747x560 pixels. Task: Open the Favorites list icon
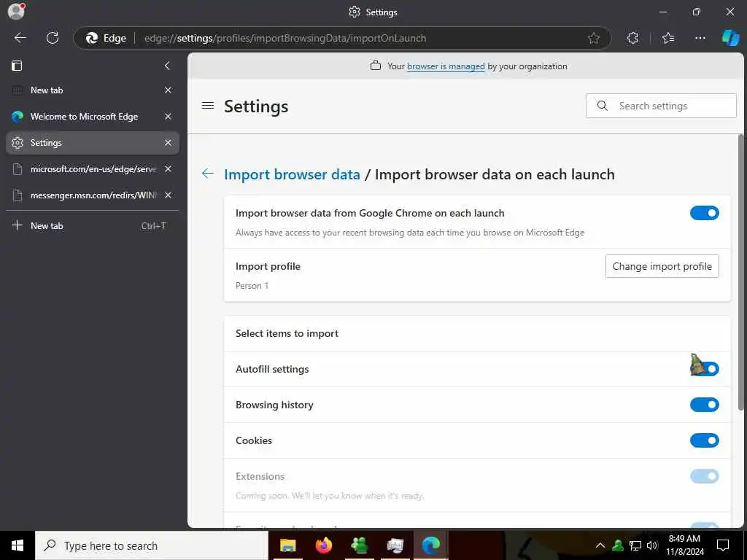[x=668, y=38]
